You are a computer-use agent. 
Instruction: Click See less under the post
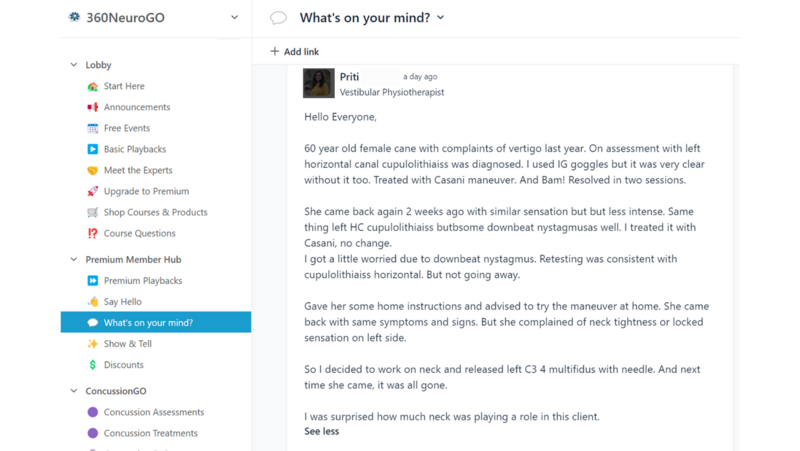click(321, 431)
